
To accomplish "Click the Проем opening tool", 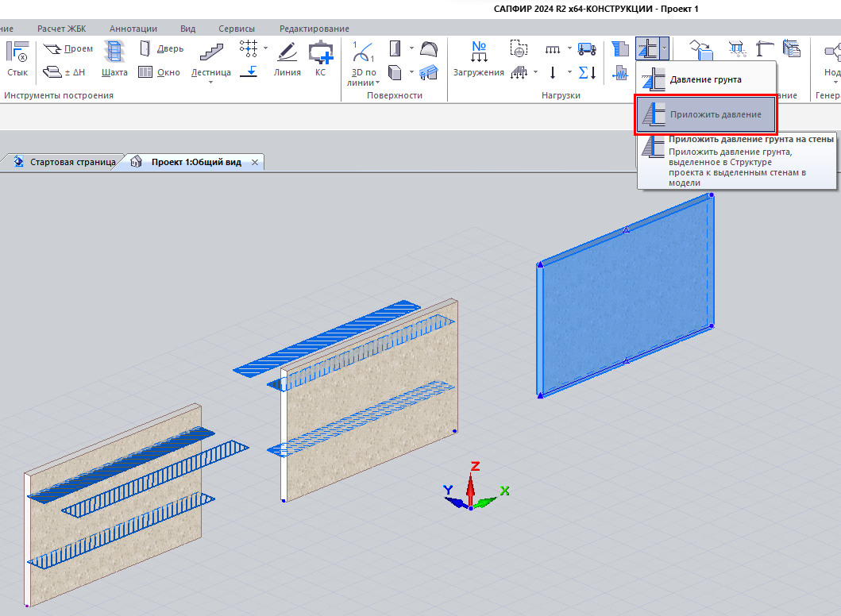I will (68, 48).
